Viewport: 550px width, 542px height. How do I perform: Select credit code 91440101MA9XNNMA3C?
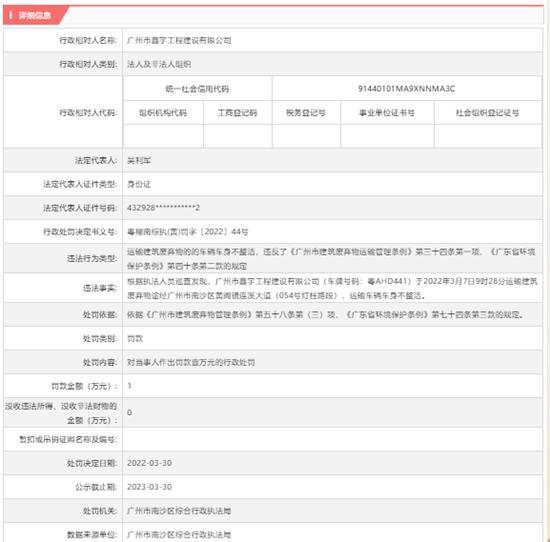click(x=406, y=89)
